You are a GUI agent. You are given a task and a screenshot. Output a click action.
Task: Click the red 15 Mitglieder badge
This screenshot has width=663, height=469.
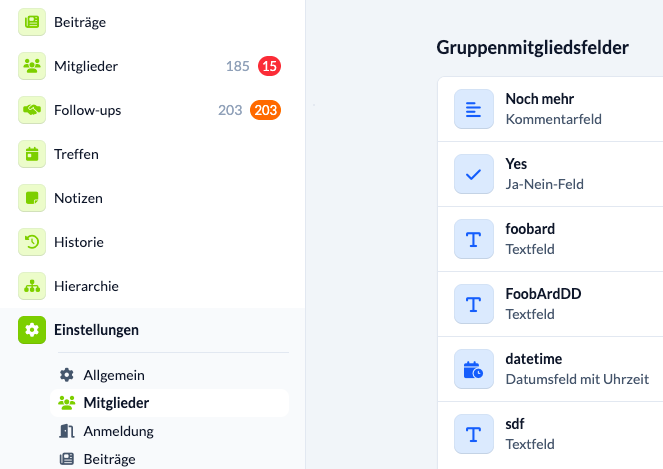269,66
